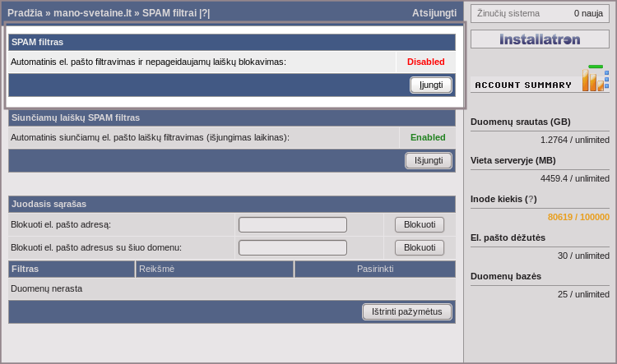The width and height of the screenshot is (617, 364).
Task: Focus the block domain addresses field
Action: tap(292, 247)
